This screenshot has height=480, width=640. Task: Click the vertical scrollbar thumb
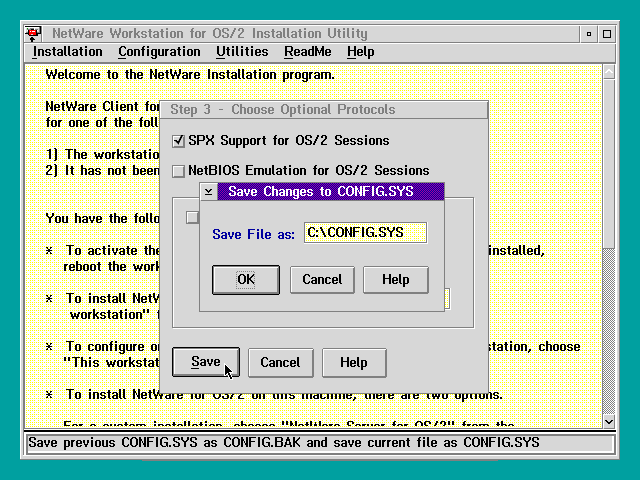coord(609,164)
